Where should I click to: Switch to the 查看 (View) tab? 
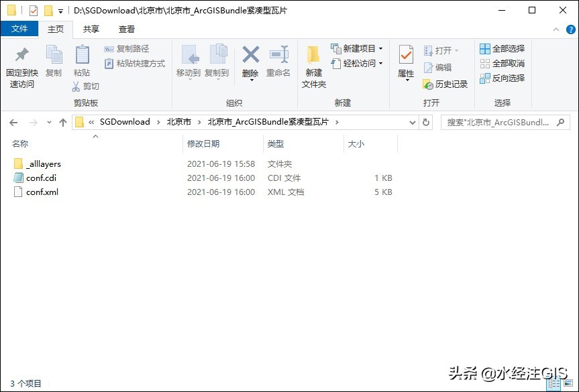click(125, 29)
